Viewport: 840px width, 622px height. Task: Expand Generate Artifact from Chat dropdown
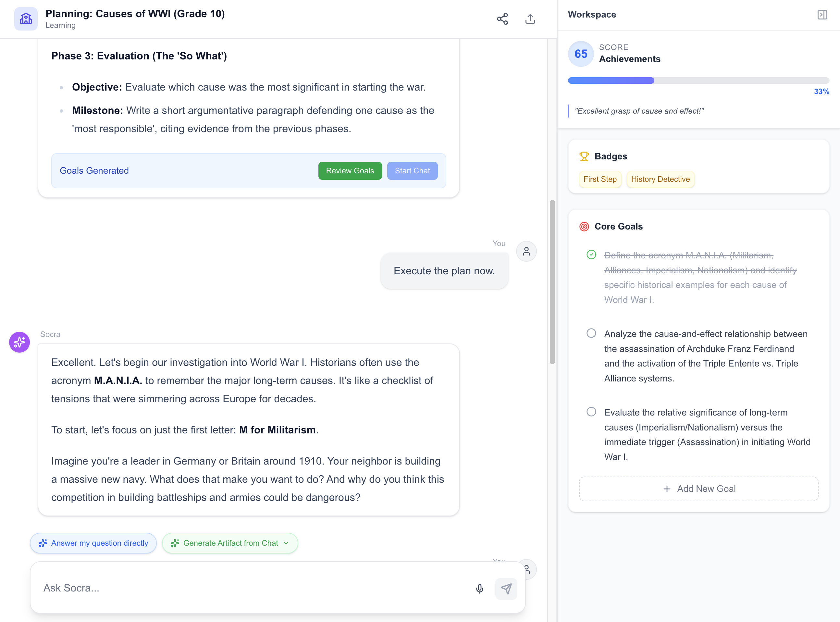coord(286,543)
